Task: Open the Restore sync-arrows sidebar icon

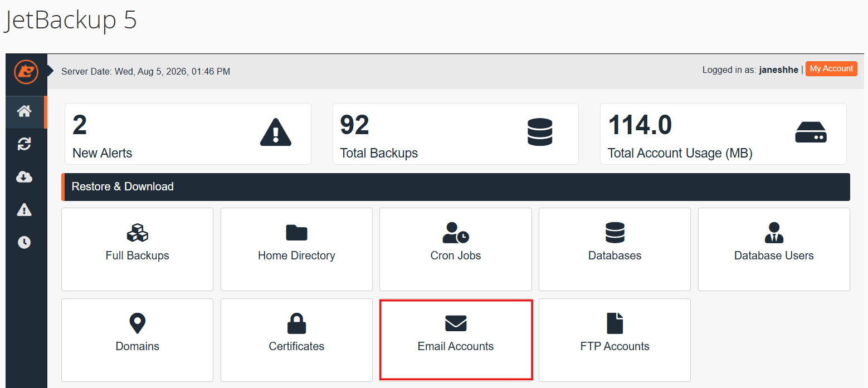Action: [x=24, y=144]
